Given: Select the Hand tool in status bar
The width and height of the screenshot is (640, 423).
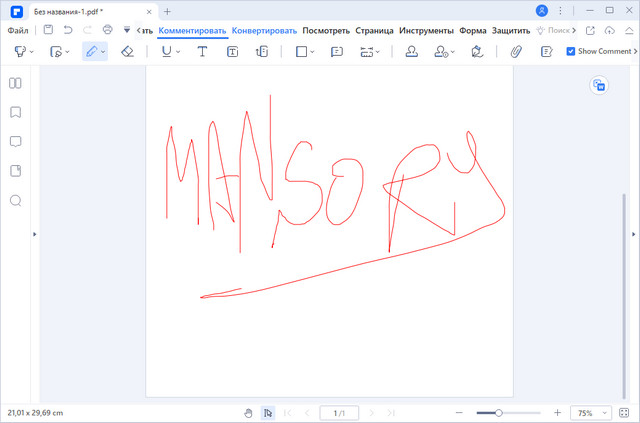Looking at the screenshot, I should [248, 413].
